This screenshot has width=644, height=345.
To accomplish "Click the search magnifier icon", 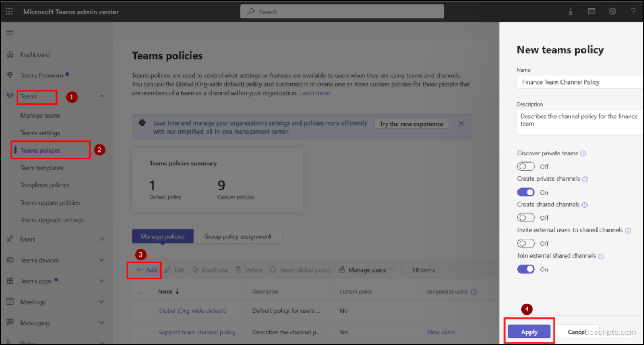I will pyautogui.click(x=251, y=12).
